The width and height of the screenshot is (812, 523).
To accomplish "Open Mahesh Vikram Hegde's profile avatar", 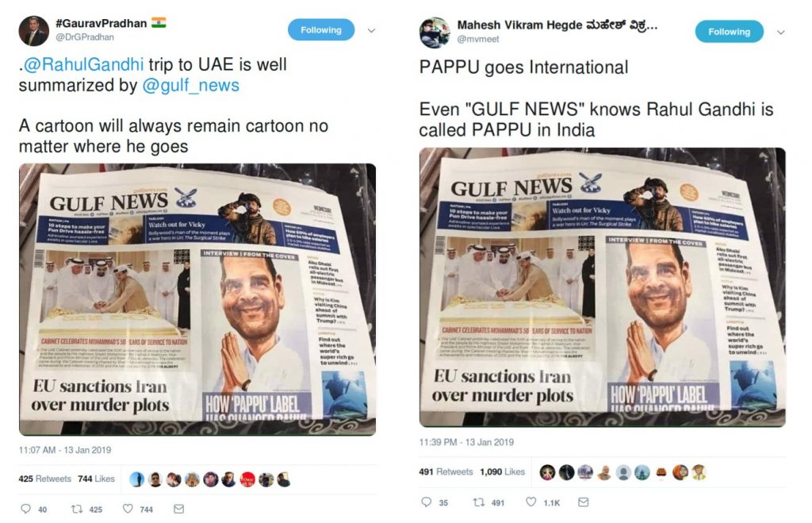I will tap(435, 32).
